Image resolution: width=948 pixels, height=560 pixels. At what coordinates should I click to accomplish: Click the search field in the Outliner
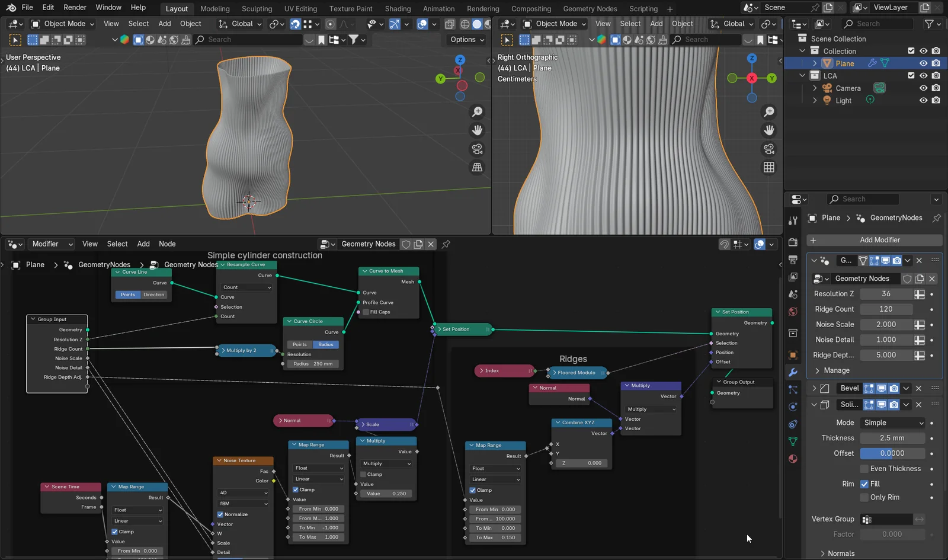877,23
